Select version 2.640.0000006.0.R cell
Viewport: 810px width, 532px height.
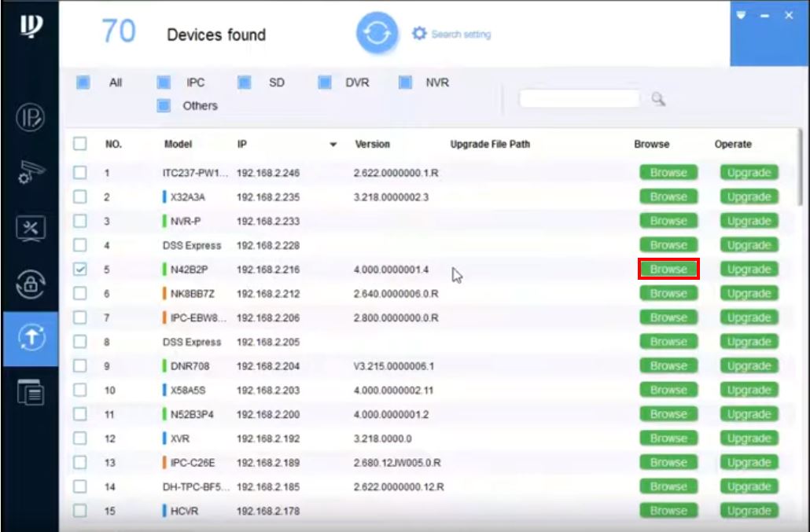[x=396, y=294]
